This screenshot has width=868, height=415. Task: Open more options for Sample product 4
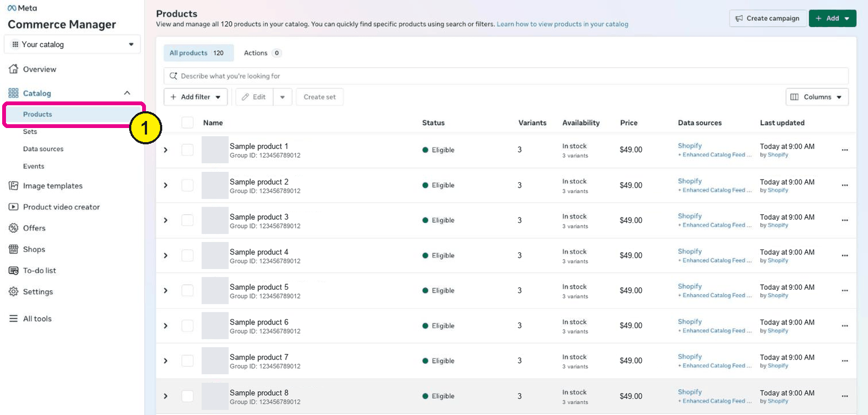pos(845,256)
